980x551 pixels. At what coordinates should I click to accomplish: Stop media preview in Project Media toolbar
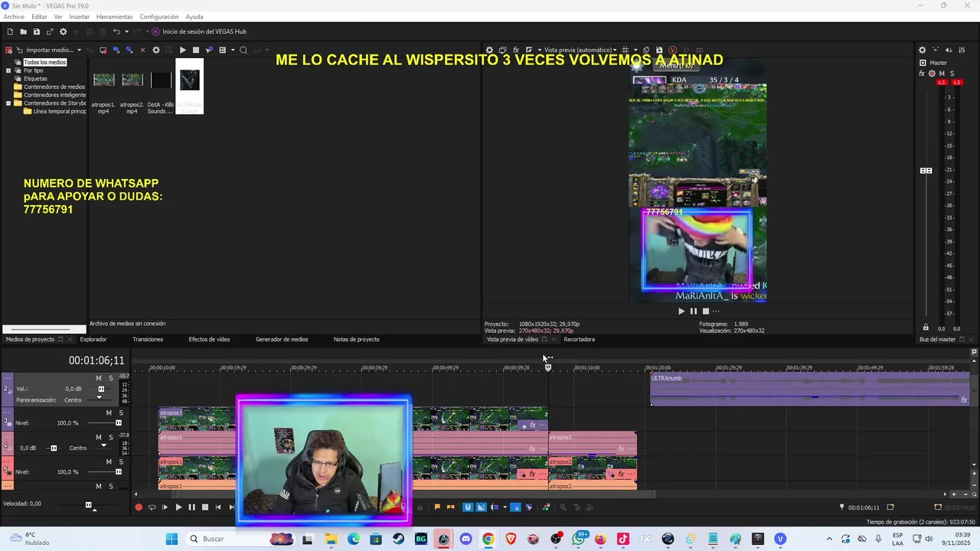tap(196, 50)
